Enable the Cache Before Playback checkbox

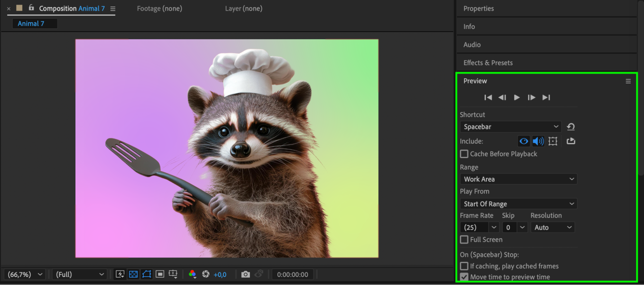(464, 154)
